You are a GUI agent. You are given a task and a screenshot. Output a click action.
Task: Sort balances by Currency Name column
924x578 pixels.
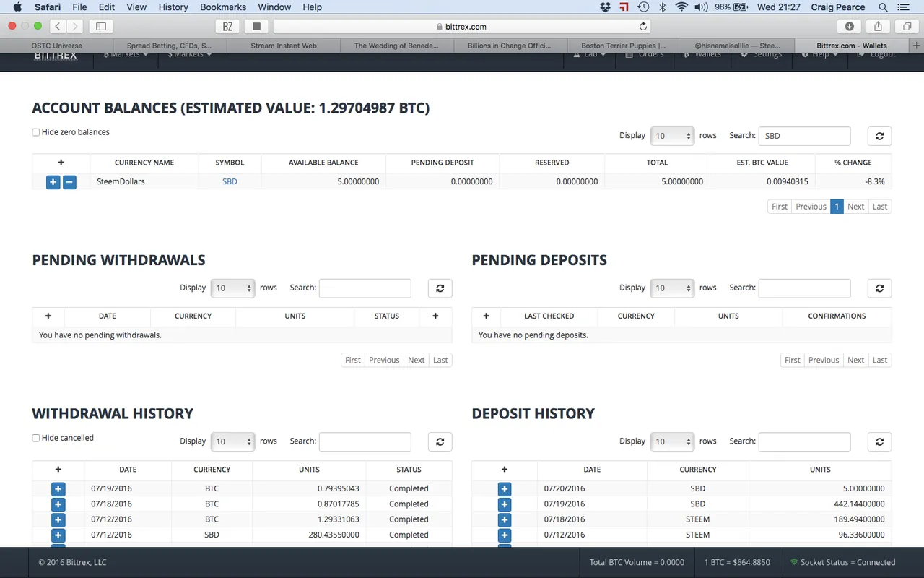(144, 163)
